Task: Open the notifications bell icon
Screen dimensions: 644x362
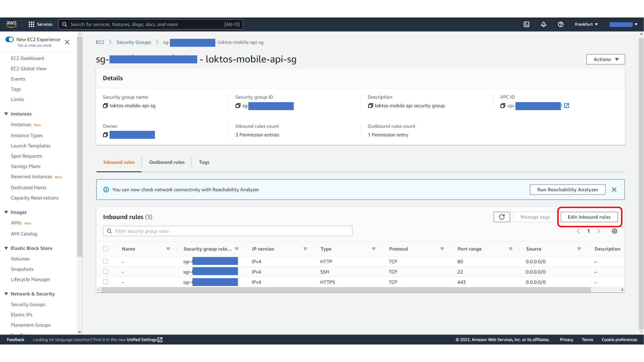Action: (543, 24)
